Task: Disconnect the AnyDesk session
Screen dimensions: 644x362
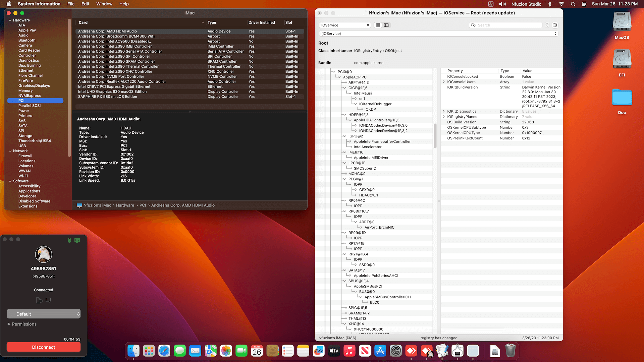Action: point(44,347)
